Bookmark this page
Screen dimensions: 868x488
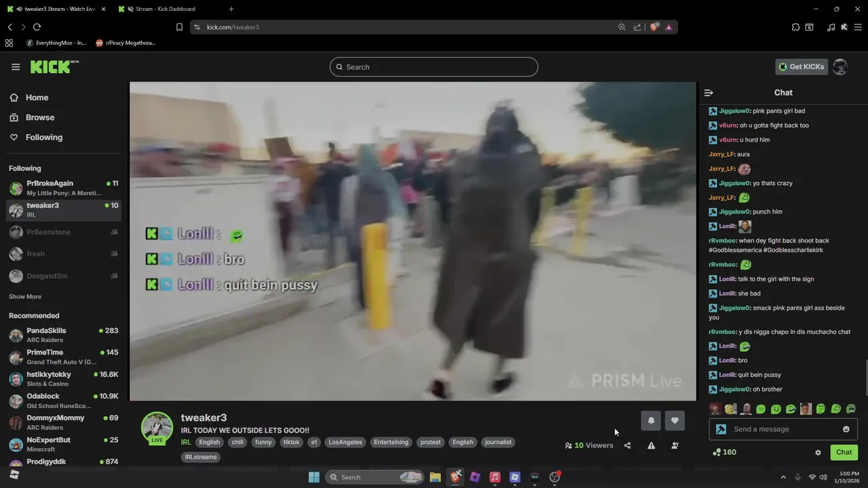point(179,27)
